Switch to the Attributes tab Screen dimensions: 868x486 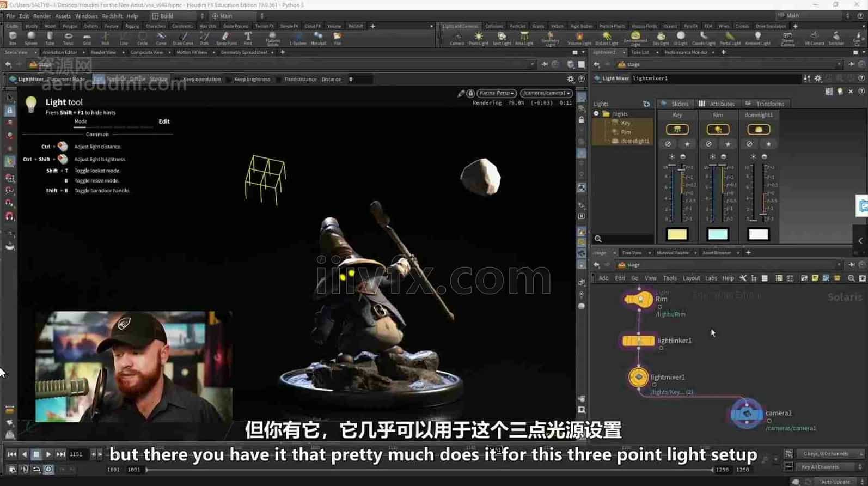click(x=717, y=104)
